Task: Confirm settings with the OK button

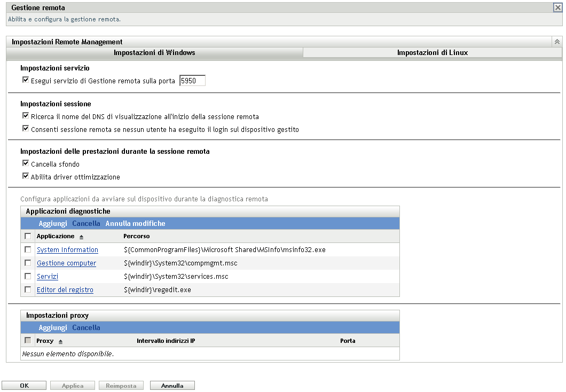Action: click(x=24, y=385)
